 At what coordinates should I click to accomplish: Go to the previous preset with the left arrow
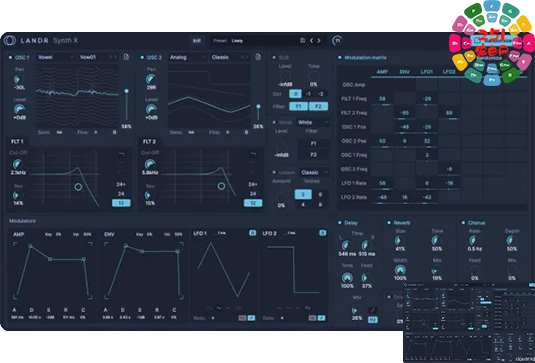(x=311, y=41)
